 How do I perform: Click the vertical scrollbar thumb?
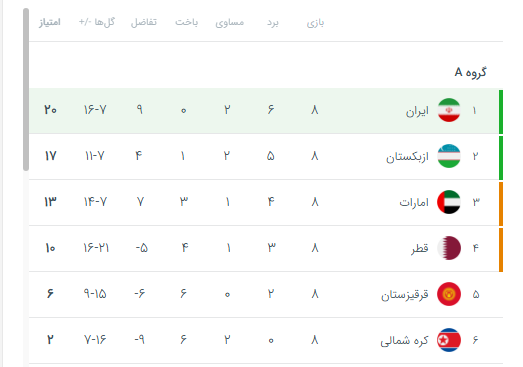(26, 89)
